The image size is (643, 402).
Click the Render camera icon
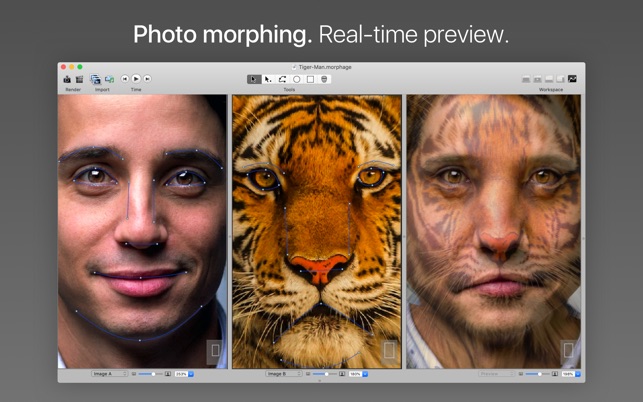tap(67, 79)
